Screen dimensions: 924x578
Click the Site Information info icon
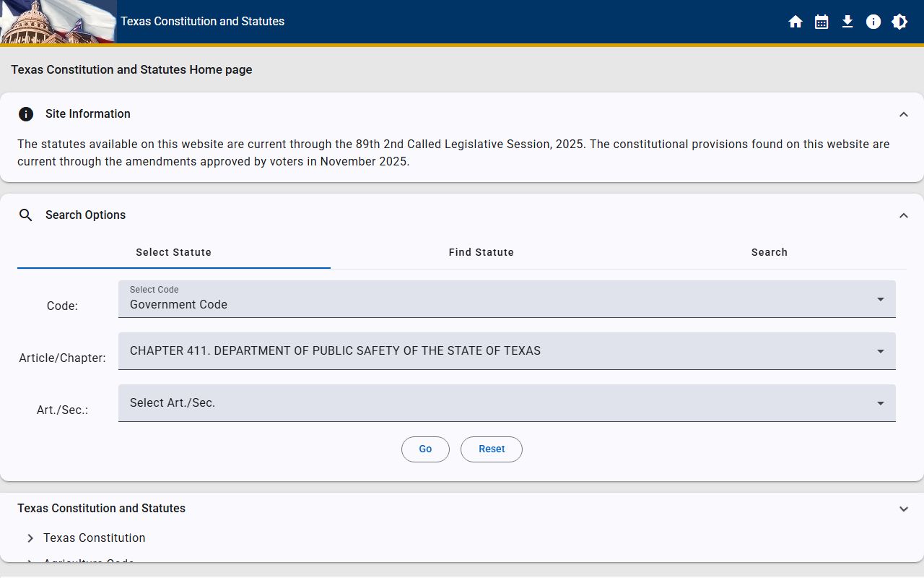click(26, 114)
